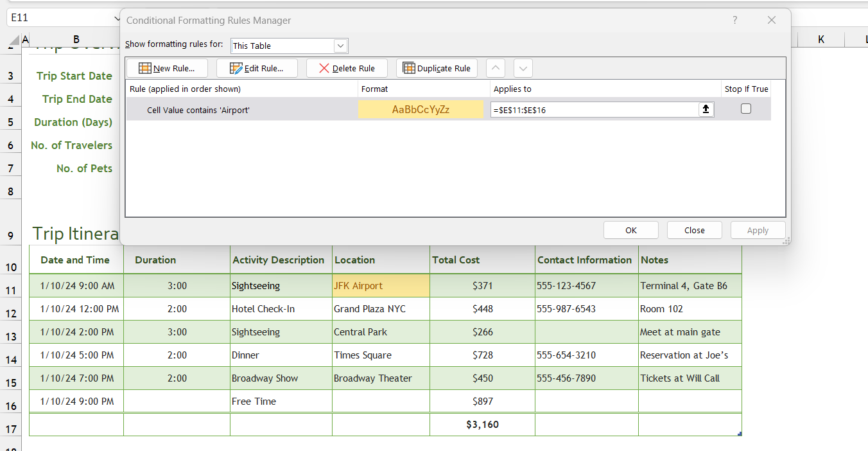
Task: Select column B header
Action: tap(76, 40)
